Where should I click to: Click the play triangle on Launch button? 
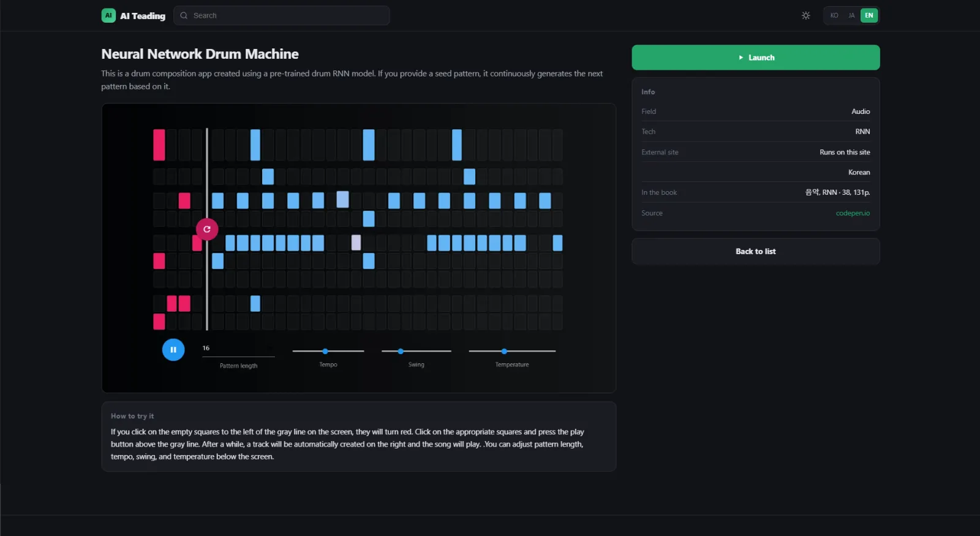pos(741,58)
